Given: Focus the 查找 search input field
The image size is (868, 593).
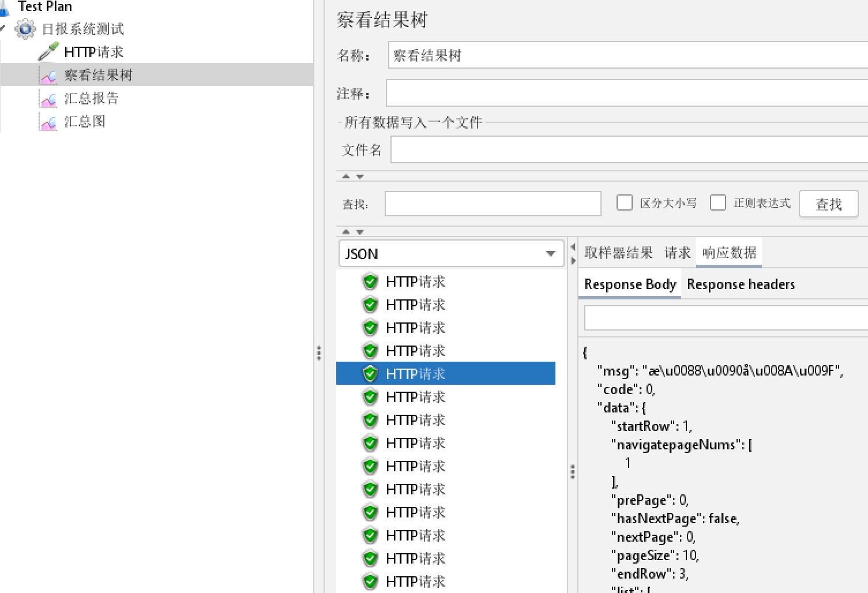Looking at the screenshot, I should point(493,204).
